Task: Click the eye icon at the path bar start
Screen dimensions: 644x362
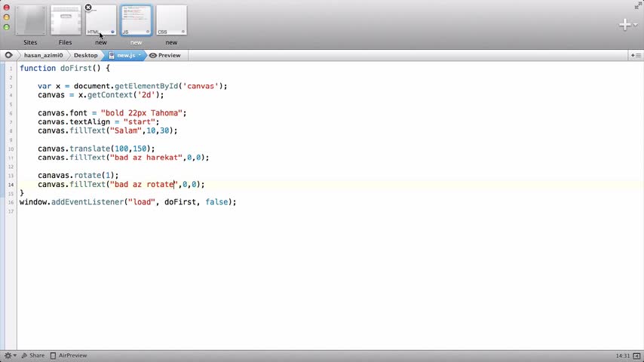Action: [8, 55]
